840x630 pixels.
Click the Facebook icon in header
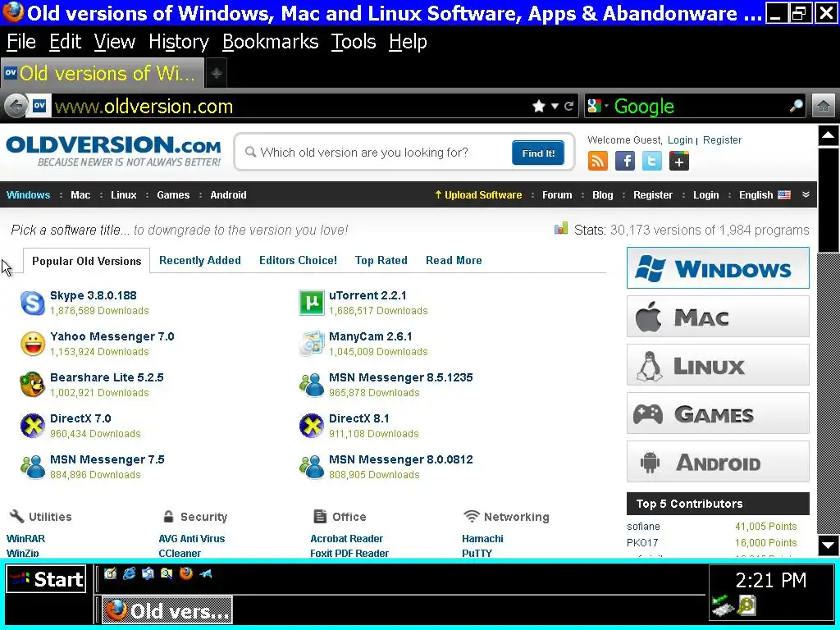624,161
